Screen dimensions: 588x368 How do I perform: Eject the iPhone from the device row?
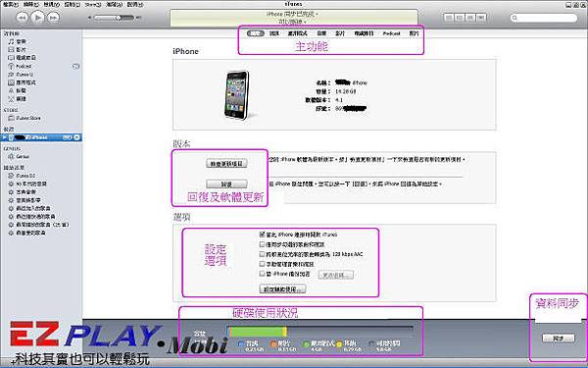pos(76,137)
